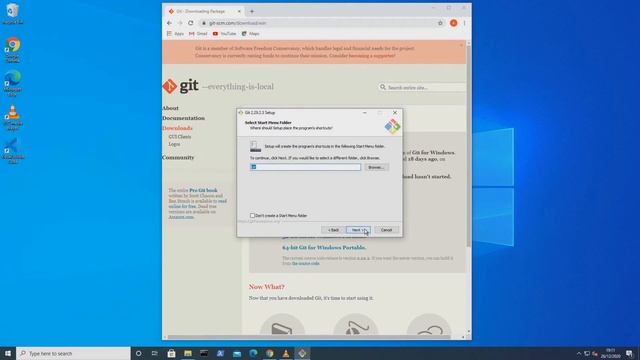Open Microsoft Edge desktop shortcut
Image resolution: width=640 pixels, height=360 pixels.
13,83
